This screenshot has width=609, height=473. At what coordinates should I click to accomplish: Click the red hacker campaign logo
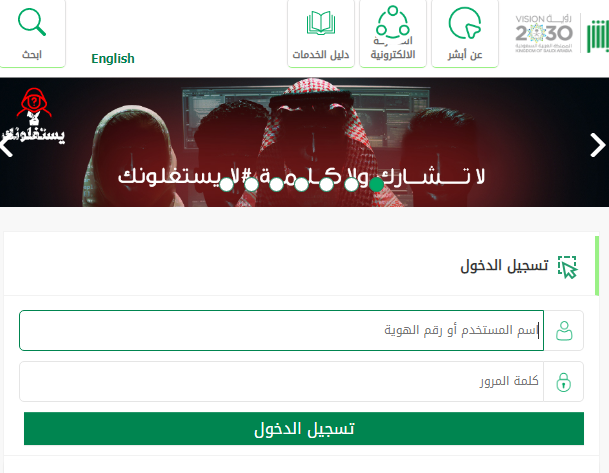coord(33,116)
